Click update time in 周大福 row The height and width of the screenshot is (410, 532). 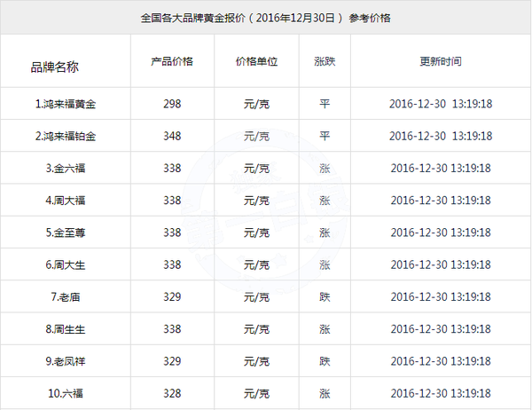click(441, 200)
